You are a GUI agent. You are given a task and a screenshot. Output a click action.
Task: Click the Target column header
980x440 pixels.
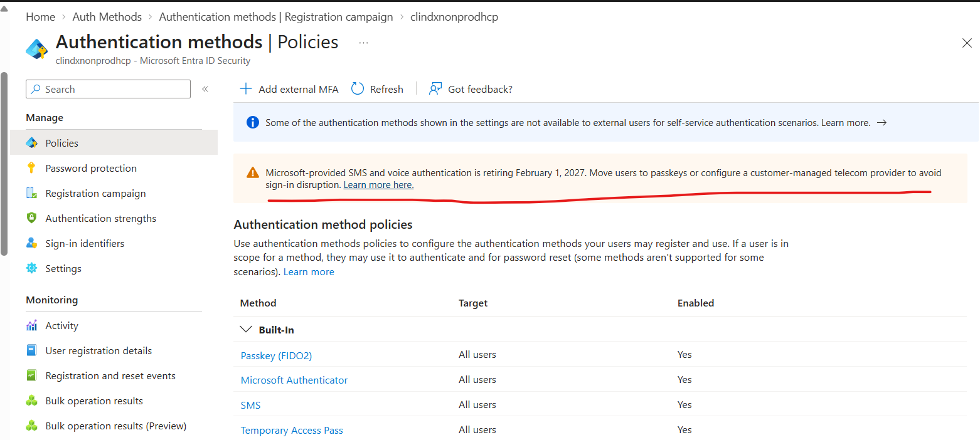coord(473,303)
